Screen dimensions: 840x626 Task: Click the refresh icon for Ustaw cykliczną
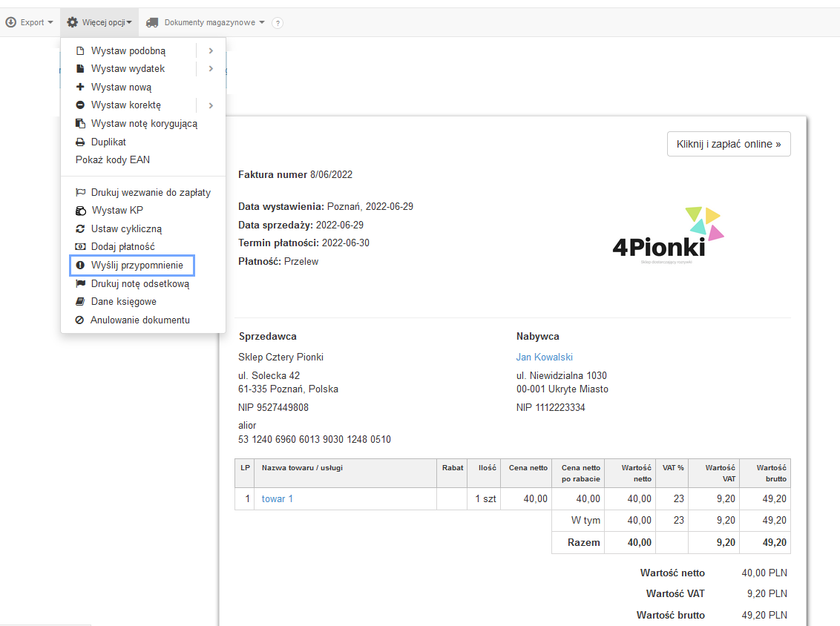coord(80,228)
